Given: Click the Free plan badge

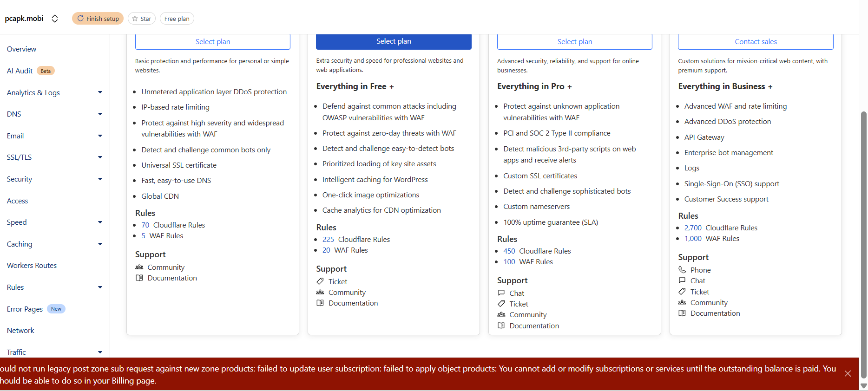Looking at the screenshot, I should pyautogui.click(x=177, y=19).
